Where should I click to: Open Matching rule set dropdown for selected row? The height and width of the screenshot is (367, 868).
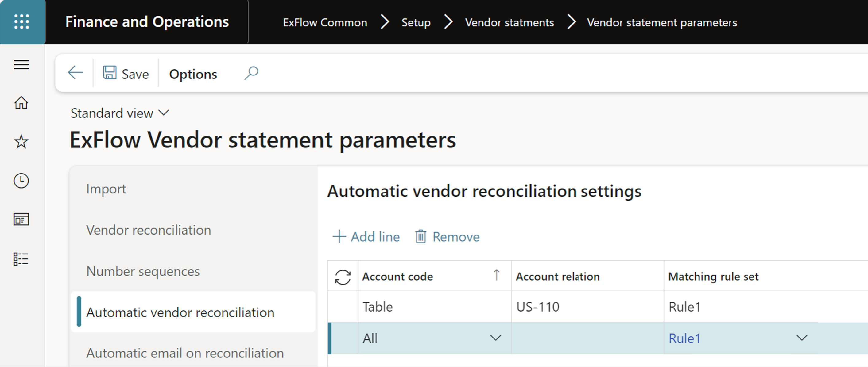[802, 338]
